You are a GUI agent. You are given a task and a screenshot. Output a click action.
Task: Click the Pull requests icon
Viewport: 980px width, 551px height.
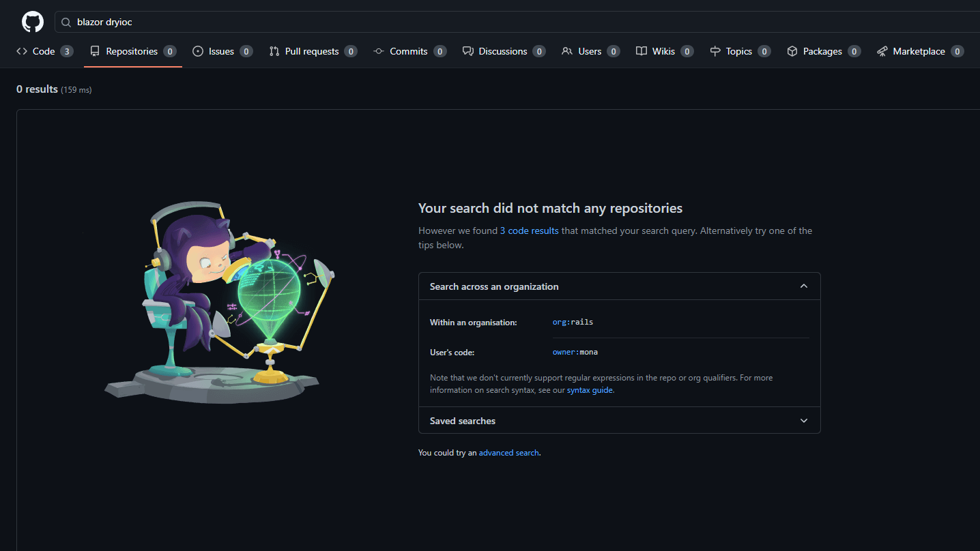point(274,51)
